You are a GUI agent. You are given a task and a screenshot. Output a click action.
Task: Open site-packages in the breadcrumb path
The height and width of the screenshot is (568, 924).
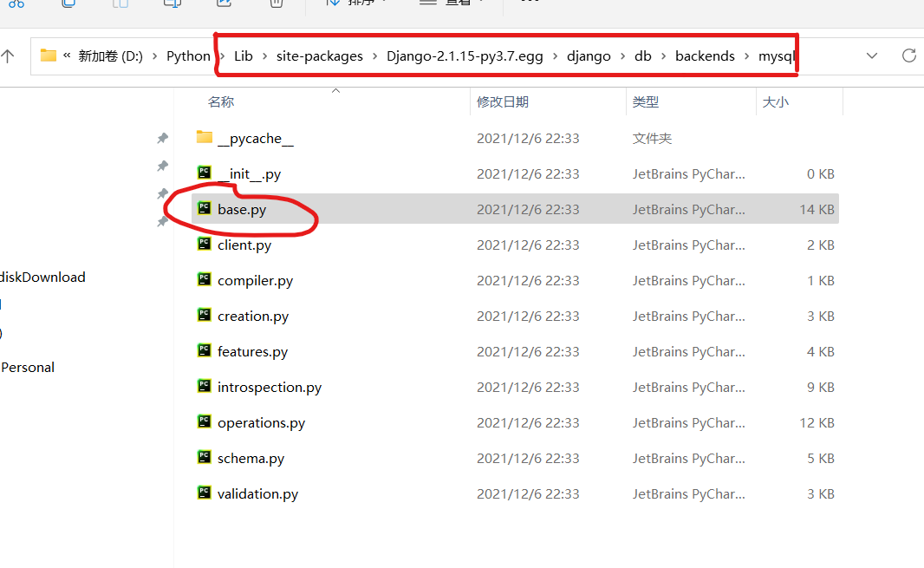(x=319, y=56)
